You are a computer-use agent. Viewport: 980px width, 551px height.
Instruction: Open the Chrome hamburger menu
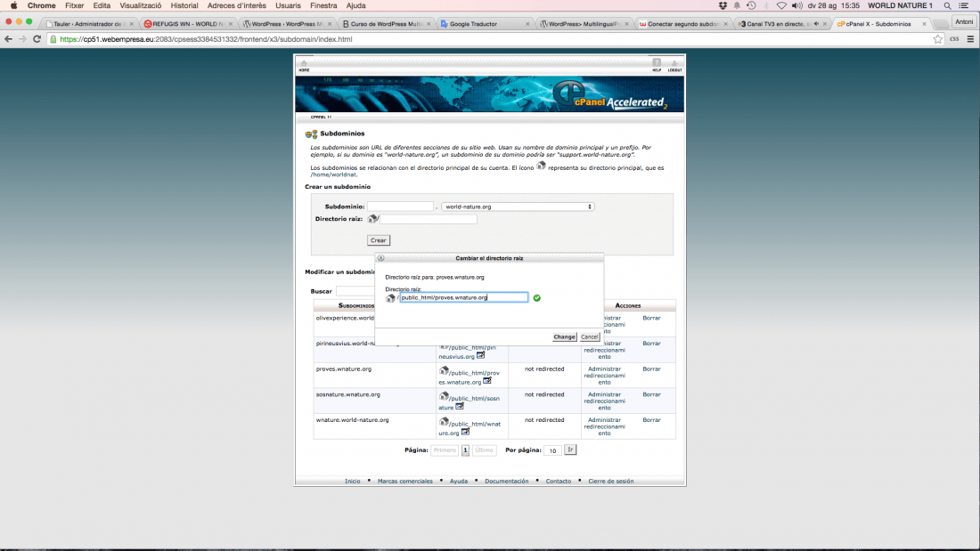(970, 39)
